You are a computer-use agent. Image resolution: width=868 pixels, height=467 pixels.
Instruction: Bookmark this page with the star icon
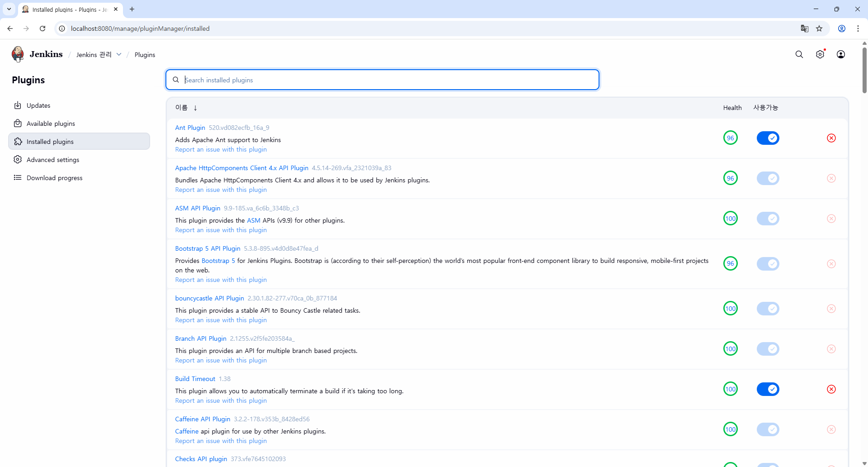[x=819, y=29]
